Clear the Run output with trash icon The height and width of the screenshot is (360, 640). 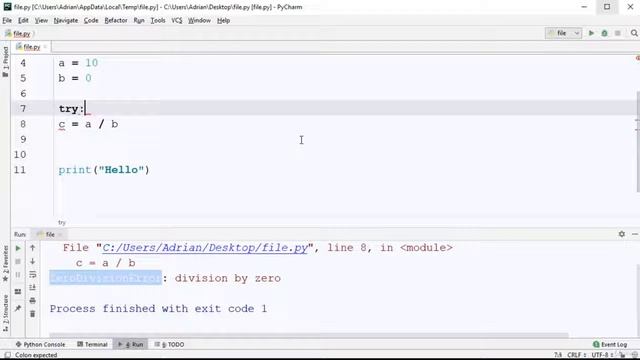tap(33, 314)
